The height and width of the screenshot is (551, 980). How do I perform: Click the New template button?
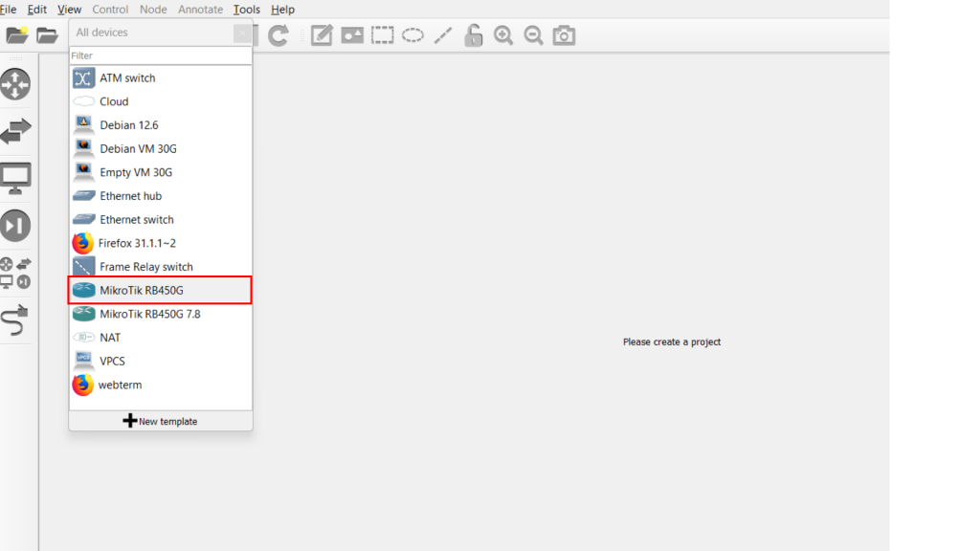pos(161,421)
